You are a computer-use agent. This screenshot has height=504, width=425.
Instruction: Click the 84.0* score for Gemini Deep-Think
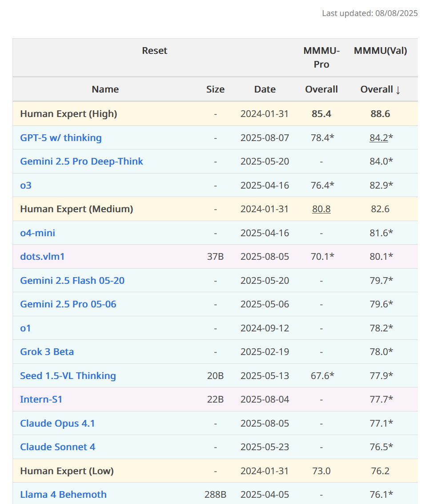coord(381,161)
